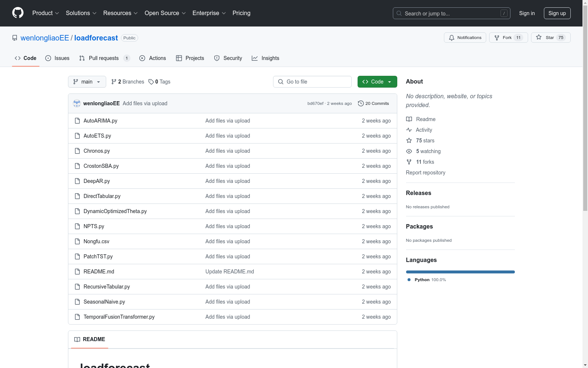This screenshot has height=368, width=588.
Task: Switch to the Security tab
Action: 228,58
